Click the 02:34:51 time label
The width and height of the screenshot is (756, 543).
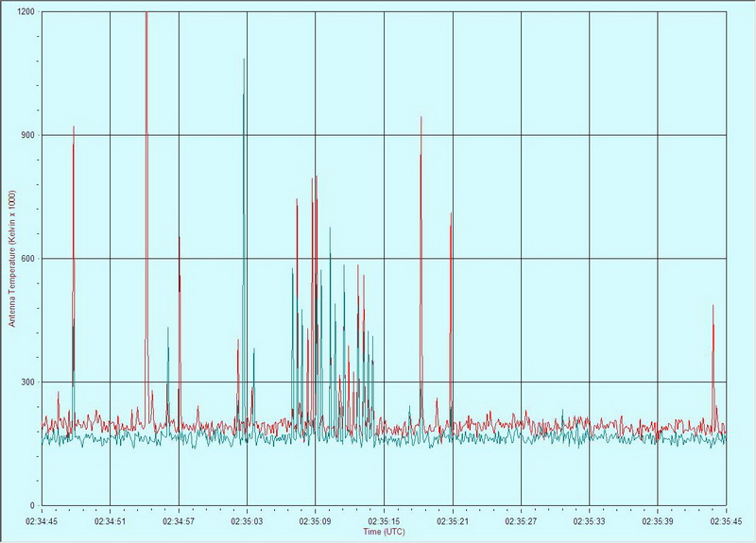111,521
